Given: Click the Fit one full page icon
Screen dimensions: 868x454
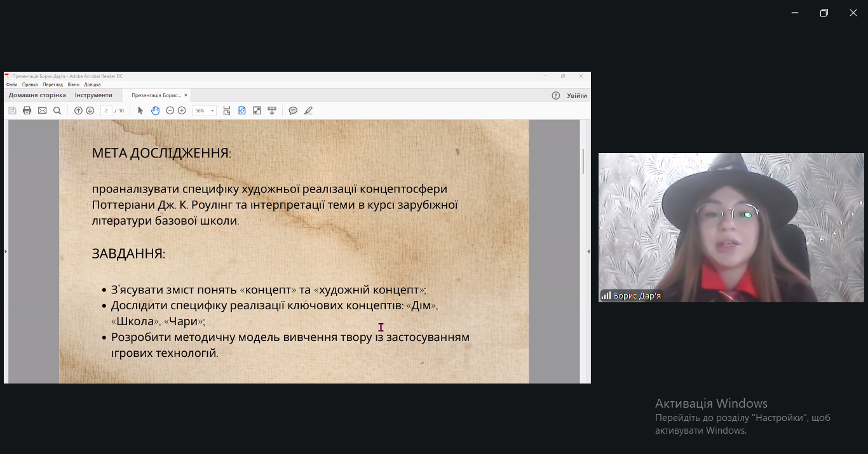Looking at the screenshot, I should 241,110.
